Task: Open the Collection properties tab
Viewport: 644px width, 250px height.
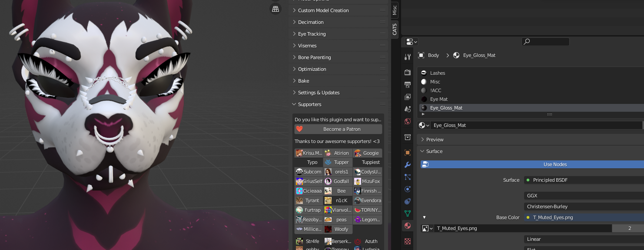Action: [408, 137]
